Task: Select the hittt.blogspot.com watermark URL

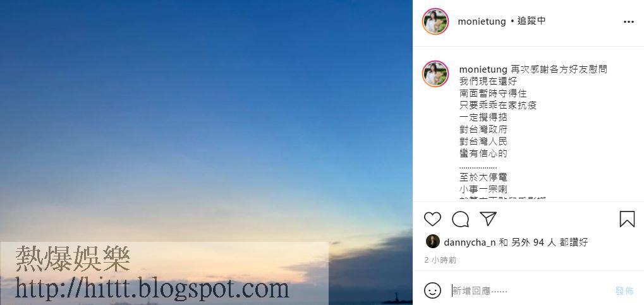Action: (x=152, y=288)
